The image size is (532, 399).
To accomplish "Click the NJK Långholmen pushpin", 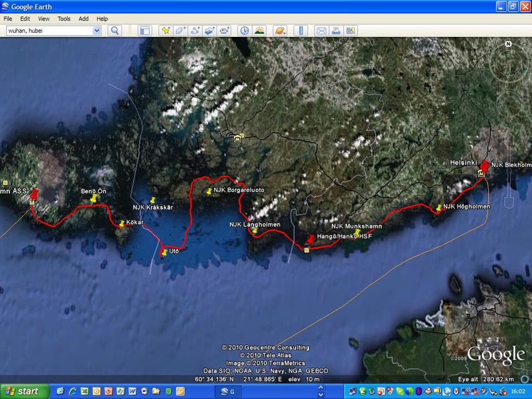I will tap(255, 231).
